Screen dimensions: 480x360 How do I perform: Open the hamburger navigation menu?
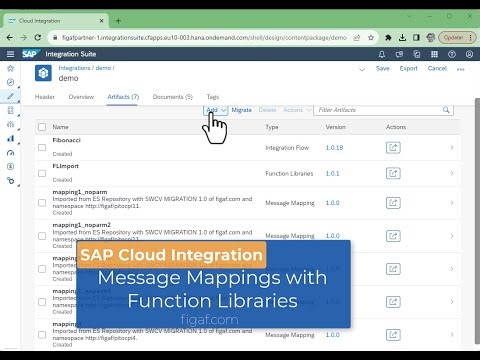pyautogui.click(x=10, y=54)
